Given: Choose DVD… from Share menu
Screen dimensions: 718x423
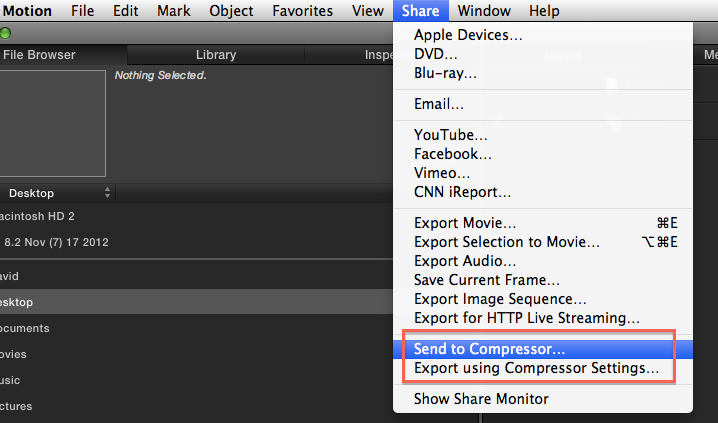Looking at the screenshot, I should pyautogui.click(x=543, y=54).
